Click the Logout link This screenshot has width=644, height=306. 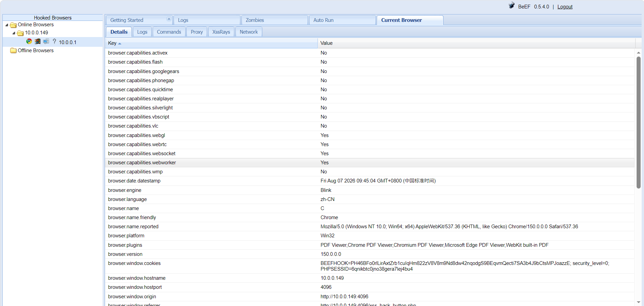click(x=565, y=7)
